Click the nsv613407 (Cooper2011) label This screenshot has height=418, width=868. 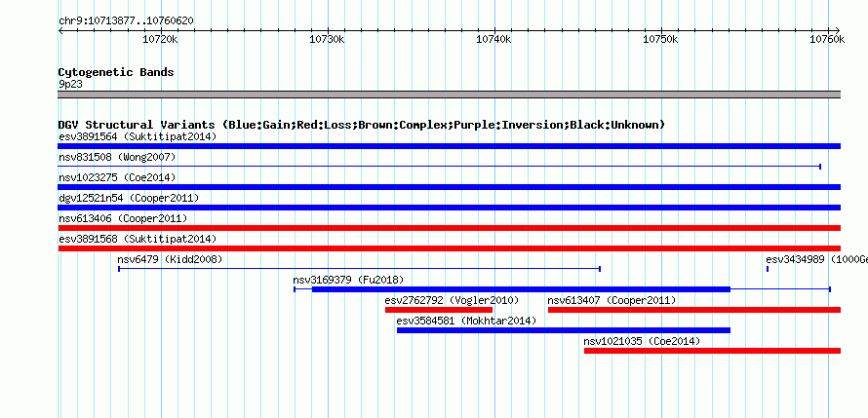click(612, 300)
